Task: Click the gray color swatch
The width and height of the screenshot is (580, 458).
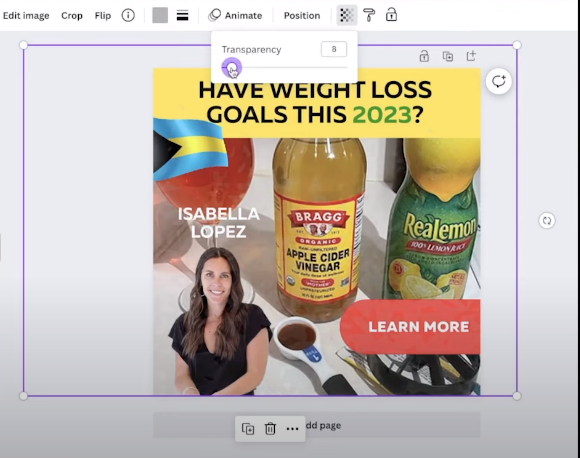Action: coord(160,16)
